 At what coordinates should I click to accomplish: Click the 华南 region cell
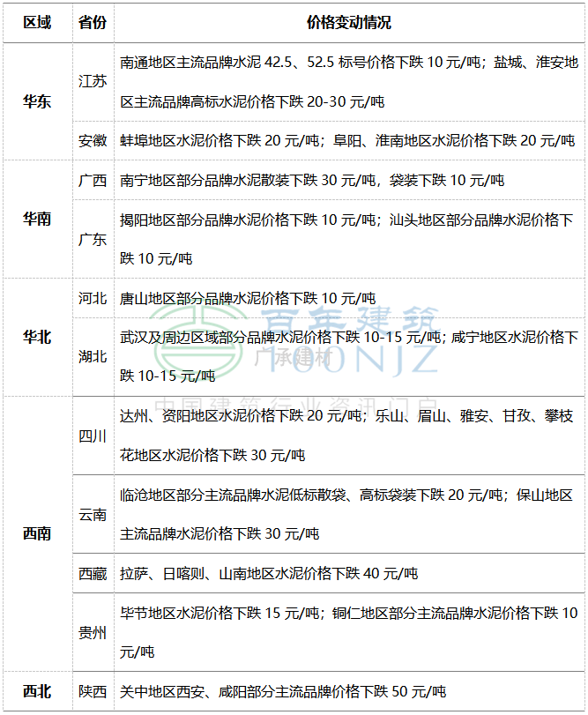coord(37,219)
